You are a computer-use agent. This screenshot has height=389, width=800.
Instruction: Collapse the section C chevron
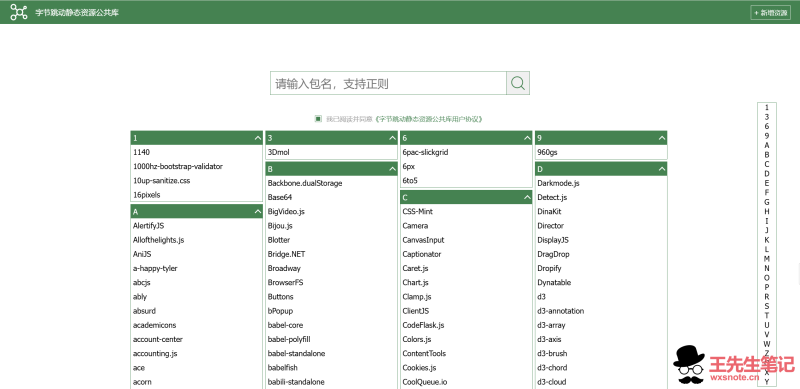click(x=527, y=197)
